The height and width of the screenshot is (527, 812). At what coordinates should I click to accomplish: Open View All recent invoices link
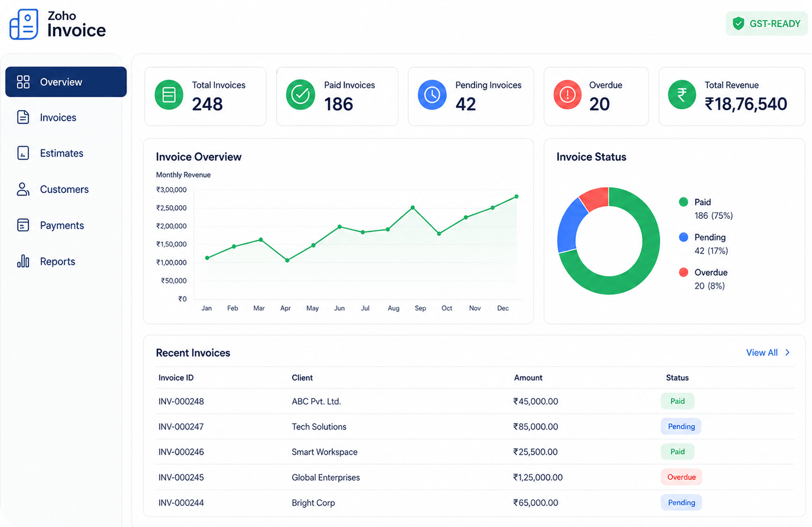tap(761, 352)
